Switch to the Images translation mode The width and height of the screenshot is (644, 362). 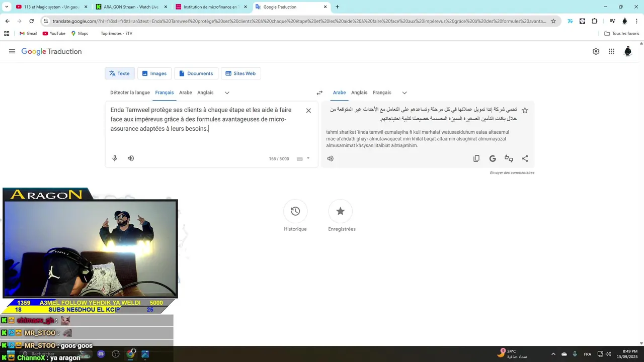(x=154, y=73)
